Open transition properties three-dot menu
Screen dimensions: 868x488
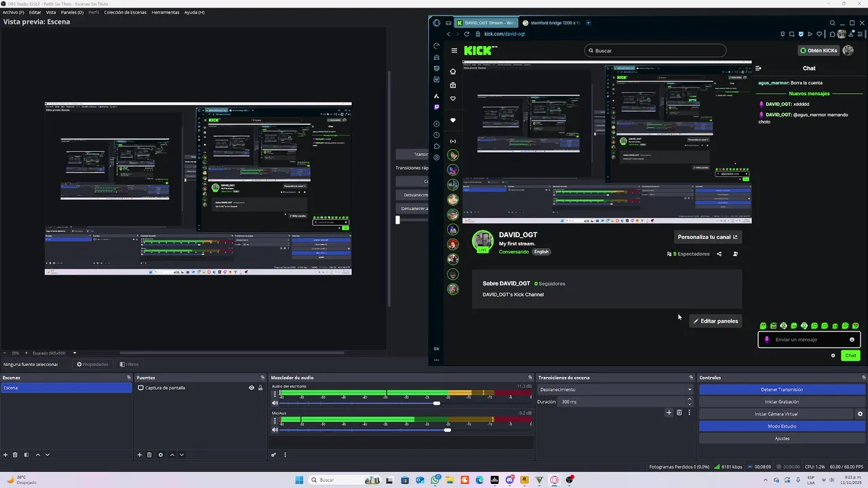(689, 412)
